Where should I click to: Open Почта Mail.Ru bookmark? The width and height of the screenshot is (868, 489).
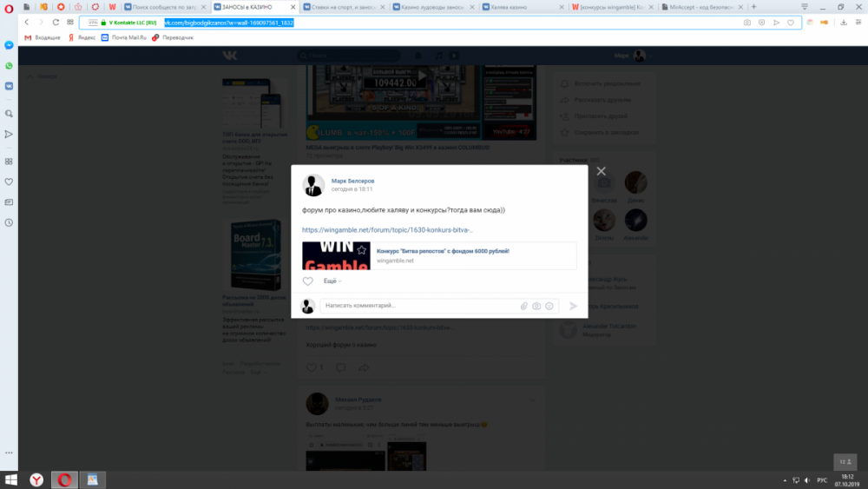[x=124, y=37]
